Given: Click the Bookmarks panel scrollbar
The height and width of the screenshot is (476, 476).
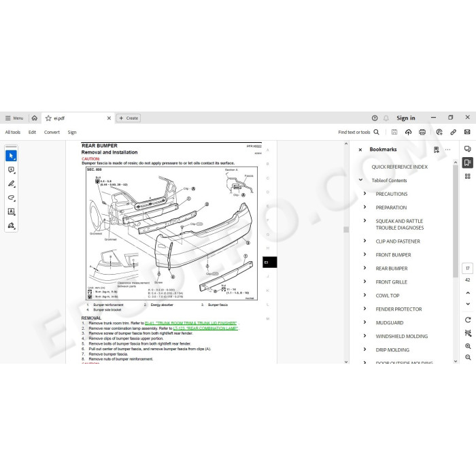Looking at the screenshot, I should coord(456,221).
